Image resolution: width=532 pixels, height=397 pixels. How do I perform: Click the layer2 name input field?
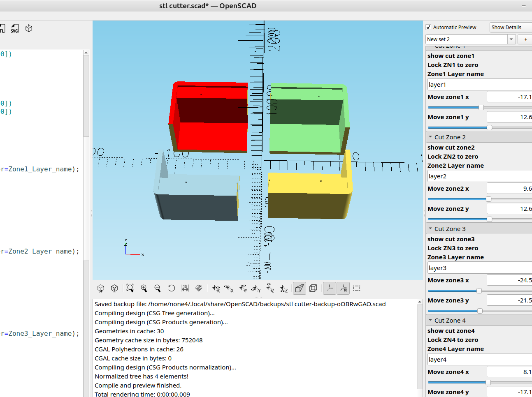[x=480, y=176]
